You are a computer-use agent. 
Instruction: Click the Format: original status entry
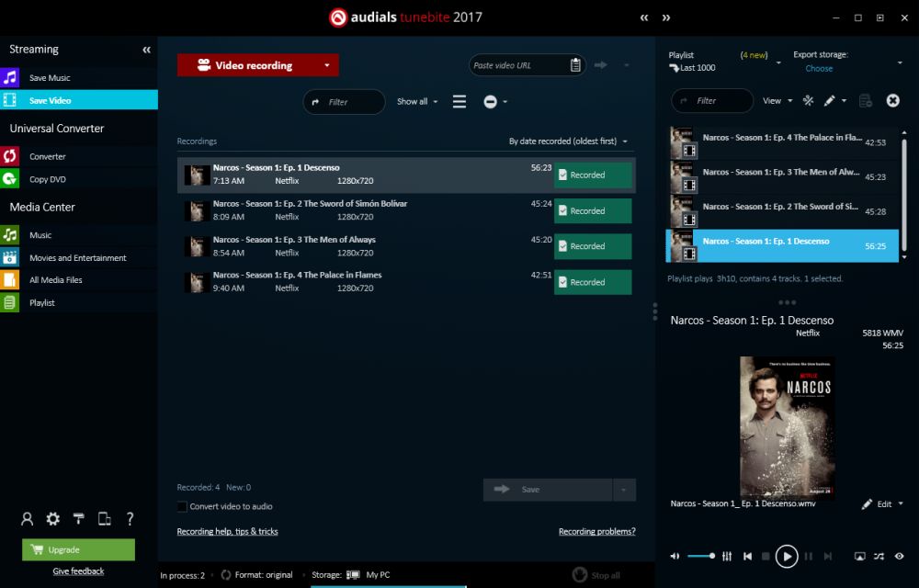click(257, 575)
